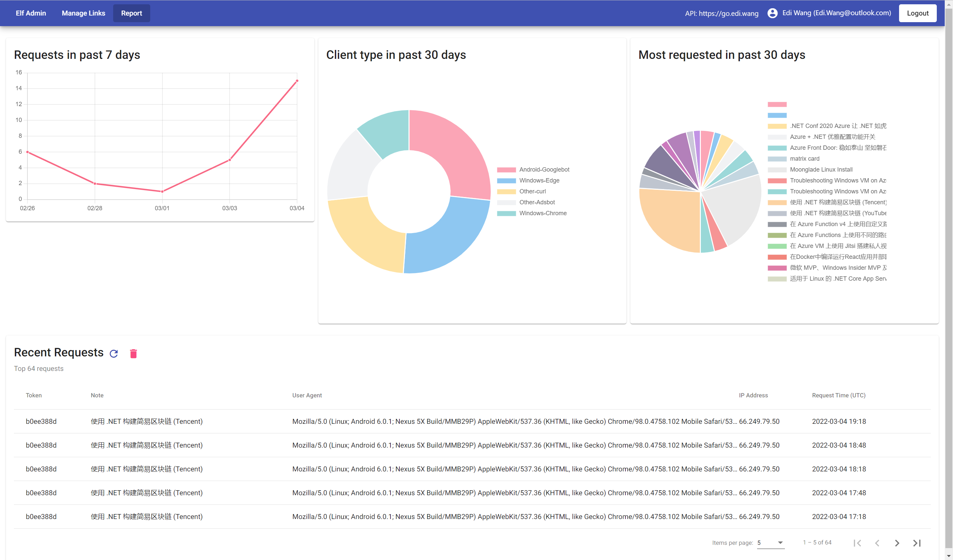
Task: Switch to the Manage Links section
Action: point(84,13)
